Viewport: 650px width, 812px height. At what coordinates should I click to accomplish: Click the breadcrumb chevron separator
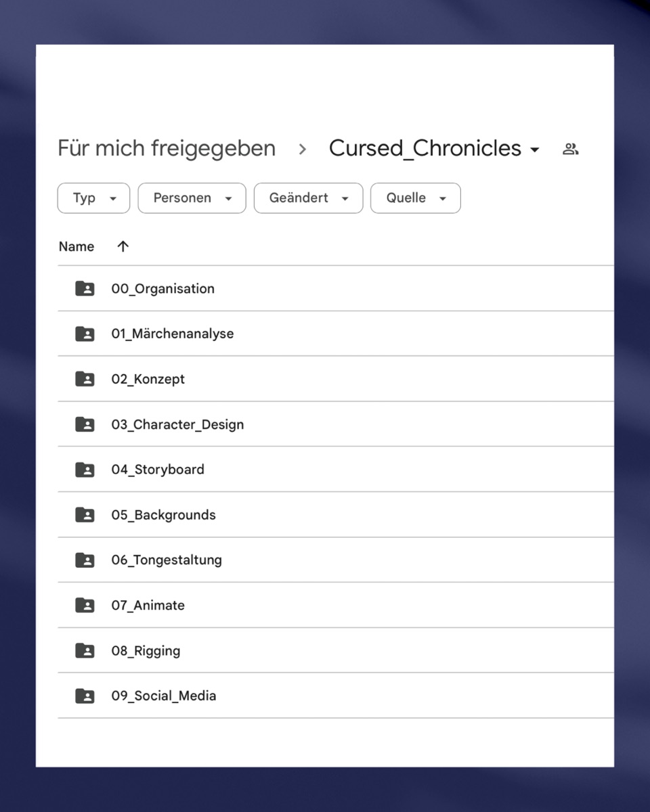point(303,150)
